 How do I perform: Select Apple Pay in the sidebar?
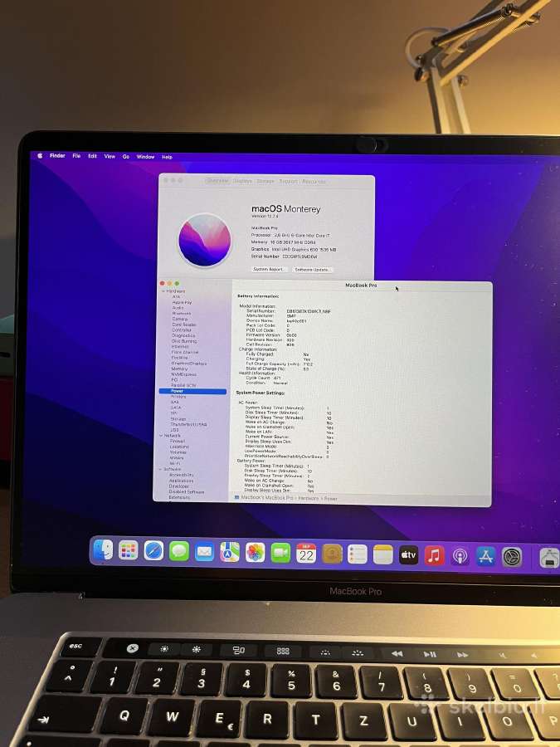pos(182,302)
